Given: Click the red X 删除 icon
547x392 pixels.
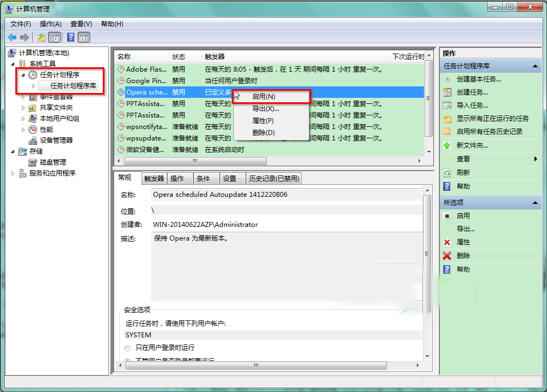Looking at the screenshot, I should (x=447, y=255).
